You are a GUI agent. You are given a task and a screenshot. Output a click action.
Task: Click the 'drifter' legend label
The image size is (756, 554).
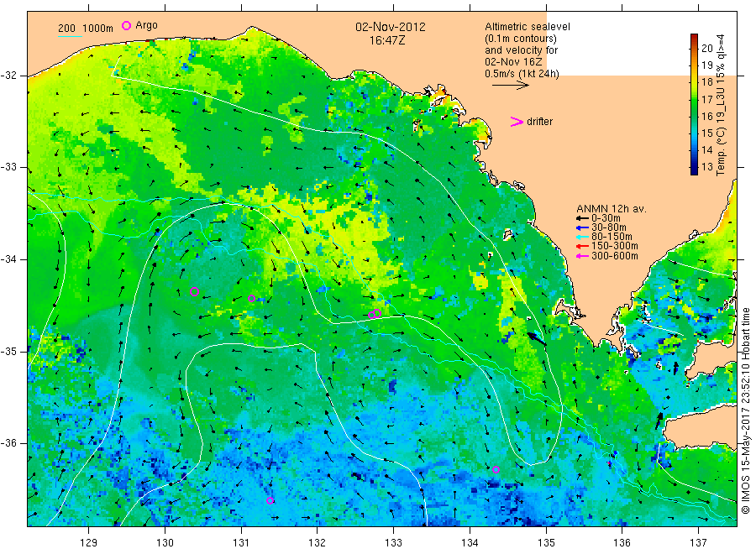[539, 122]
